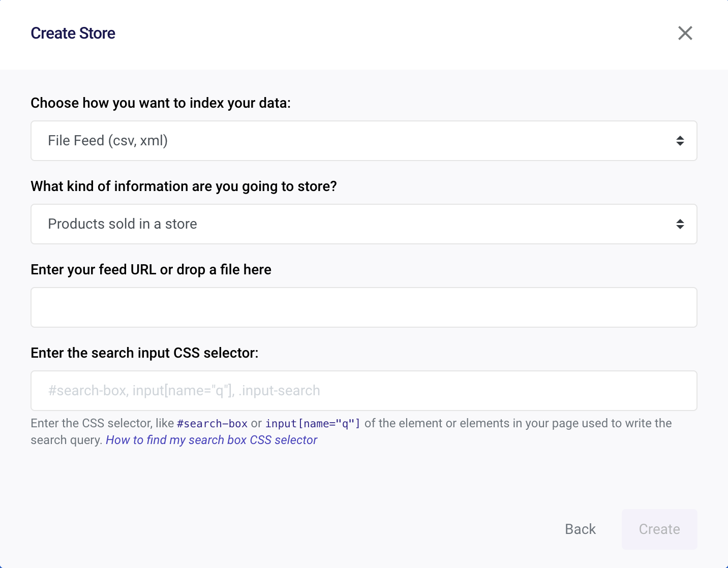Go back with the Back button
The height and width of the screenshot is (568, 728).
pyautogui.click(x=580, y=529)
